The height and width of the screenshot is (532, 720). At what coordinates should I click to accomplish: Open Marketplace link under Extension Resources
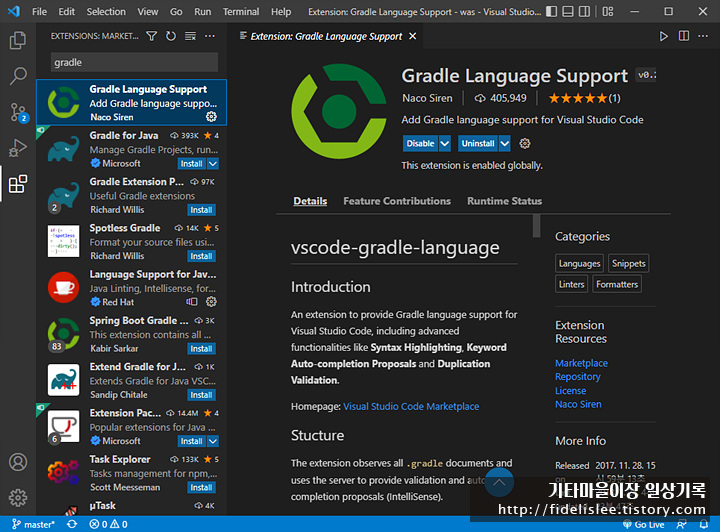coord(581,363)
